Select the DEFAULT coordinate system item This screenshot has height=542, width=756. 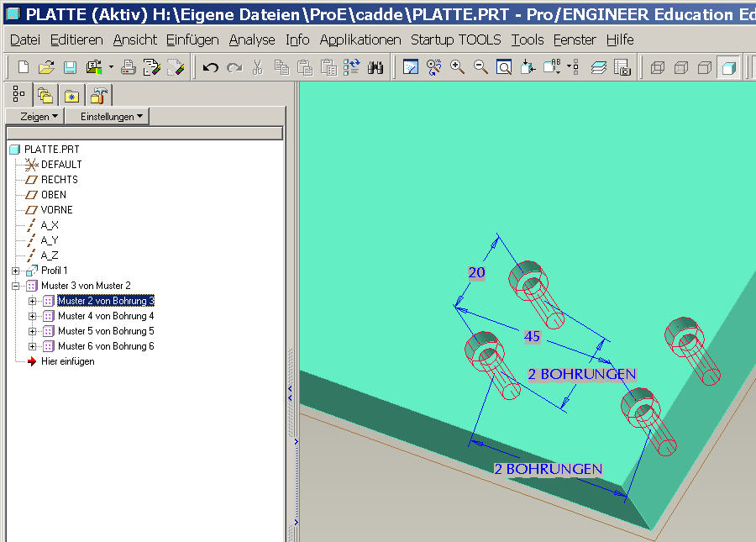pyautogui.click(x=61, y=165)
